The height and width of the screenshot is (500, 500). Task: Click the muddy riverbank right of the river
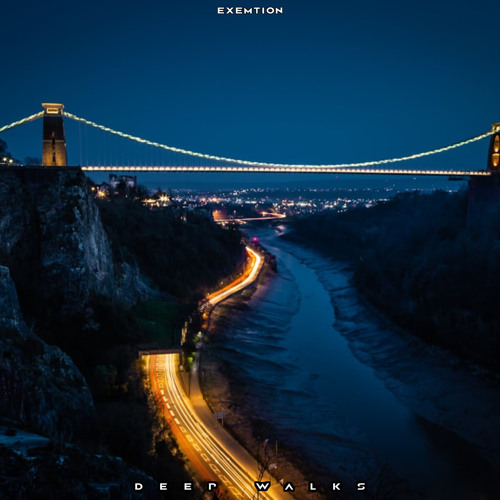(383, 350)
